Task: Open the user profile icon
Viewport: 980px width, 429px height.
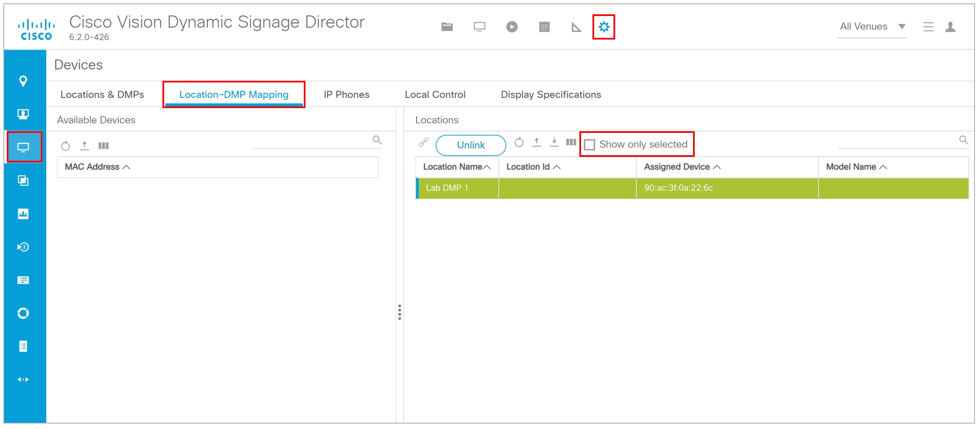Action: click(x=950, y=27)
